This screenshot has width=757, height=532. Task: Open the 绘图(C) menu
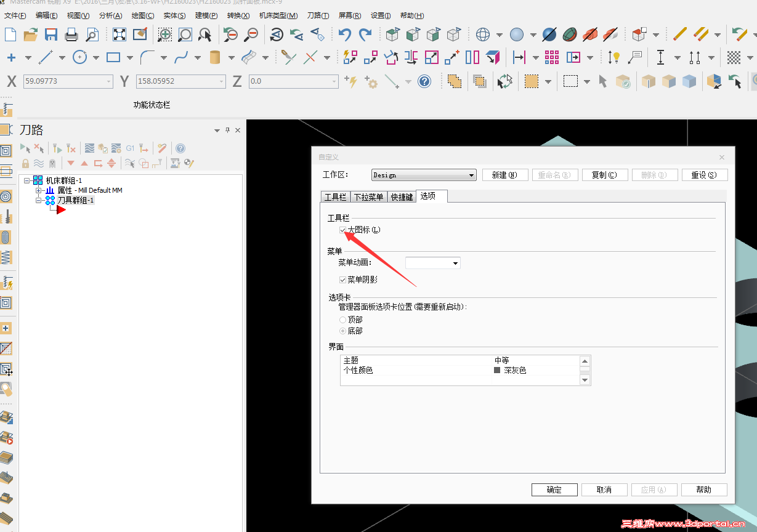click(x=143, y=15)
